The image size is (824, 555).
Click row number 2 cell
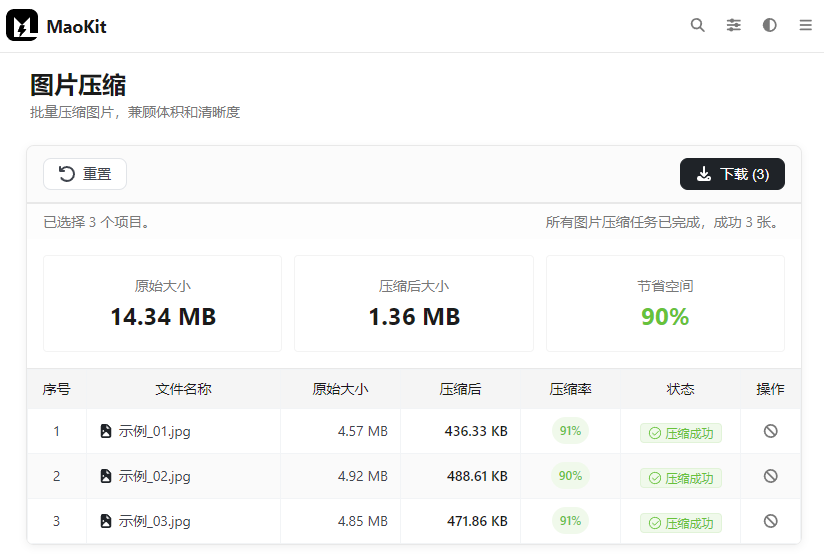56,477
